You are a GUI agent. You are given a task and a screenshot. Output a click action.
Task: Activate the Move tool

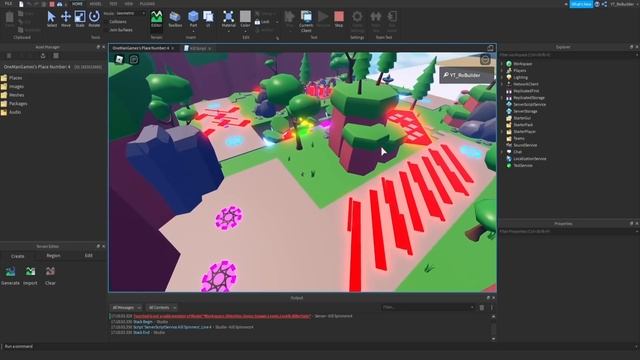pyautogui.click(x=66, y=19)
